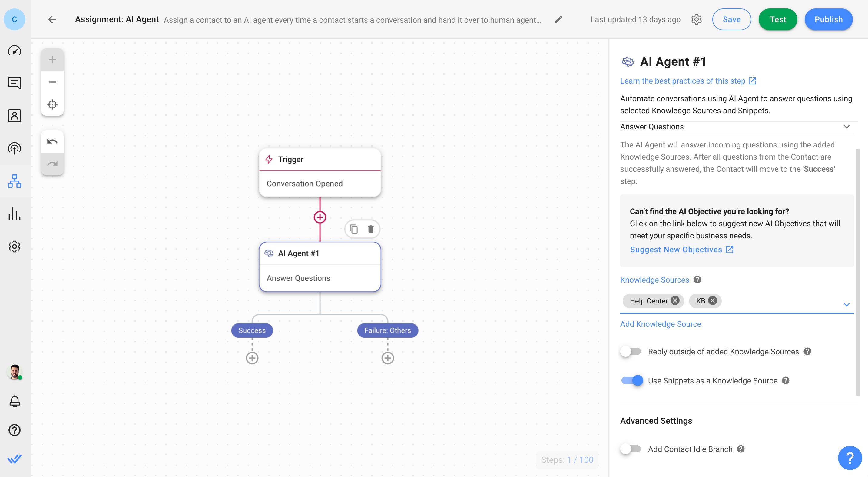Click the workflow settings gear icon
Screen dimensions: 868x477
click(697, 19)
